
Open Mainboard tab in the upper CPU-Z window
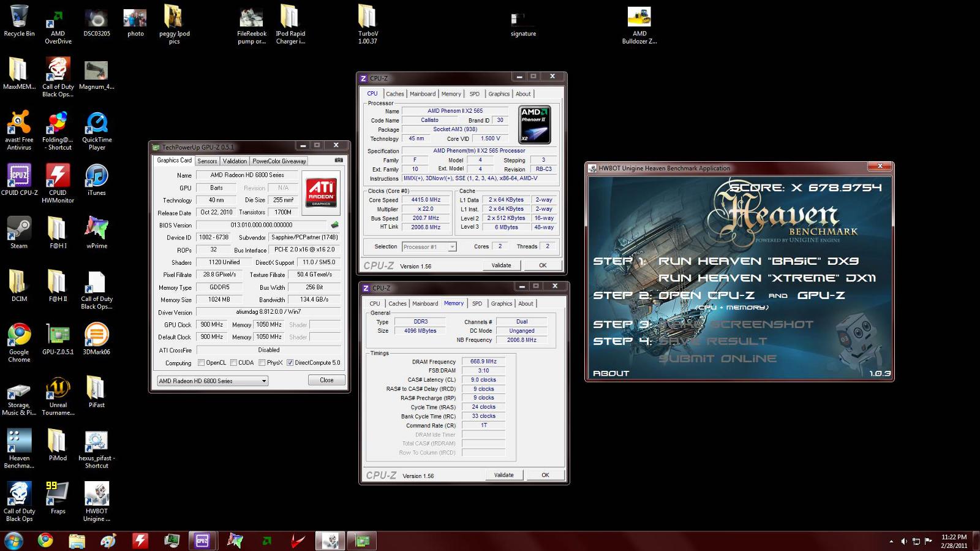point(423,94)
